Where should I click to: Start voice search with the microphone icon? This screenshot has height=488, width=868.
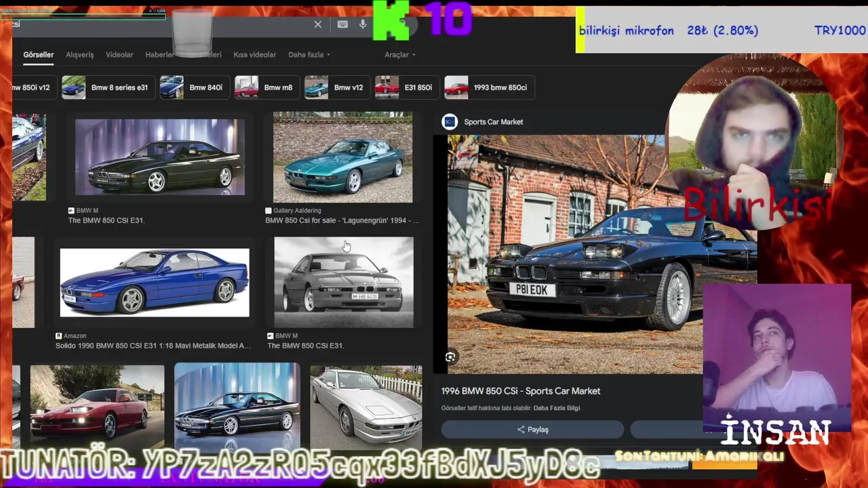pos(363,24)
